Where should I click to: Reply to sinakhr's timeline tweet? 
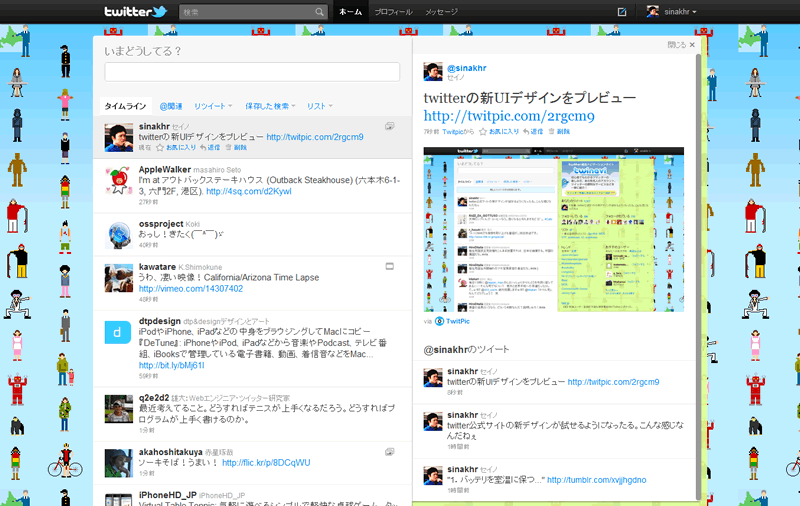tap(210, 147)
